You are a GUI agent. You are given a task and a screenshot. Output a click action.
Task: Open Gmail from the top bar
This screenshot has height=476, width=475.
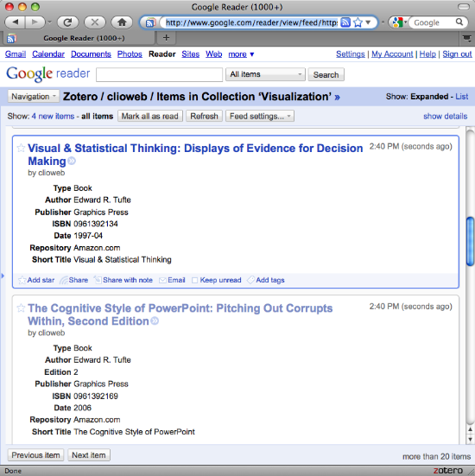pos(16,54)
